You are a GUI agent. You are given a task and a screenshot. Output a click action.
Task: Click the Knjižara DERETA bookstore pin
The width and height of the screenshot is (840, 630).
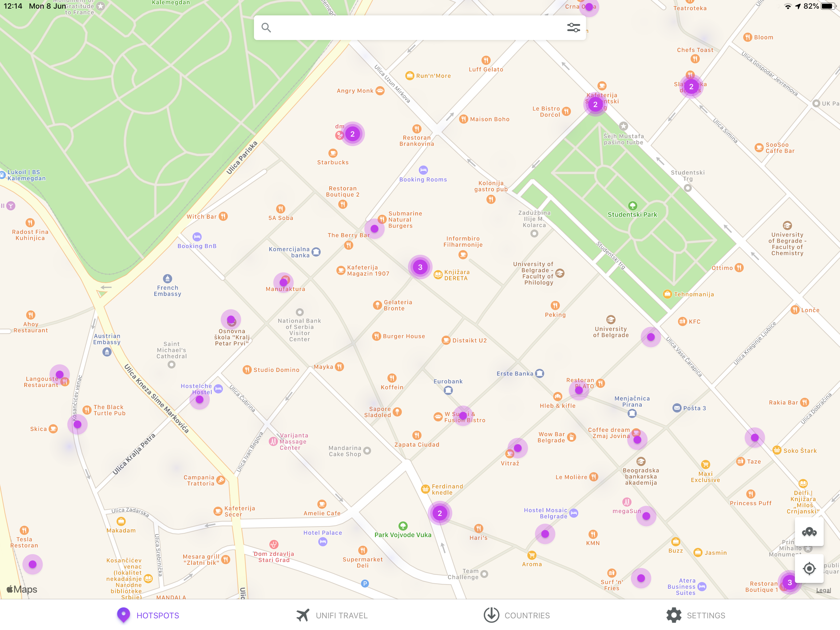(438, 274)
